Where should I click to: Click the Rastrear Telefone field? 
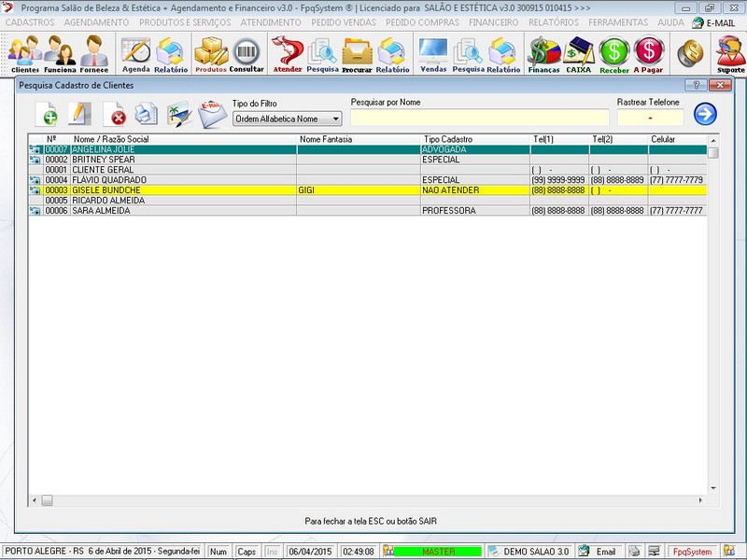coord(650,118)
